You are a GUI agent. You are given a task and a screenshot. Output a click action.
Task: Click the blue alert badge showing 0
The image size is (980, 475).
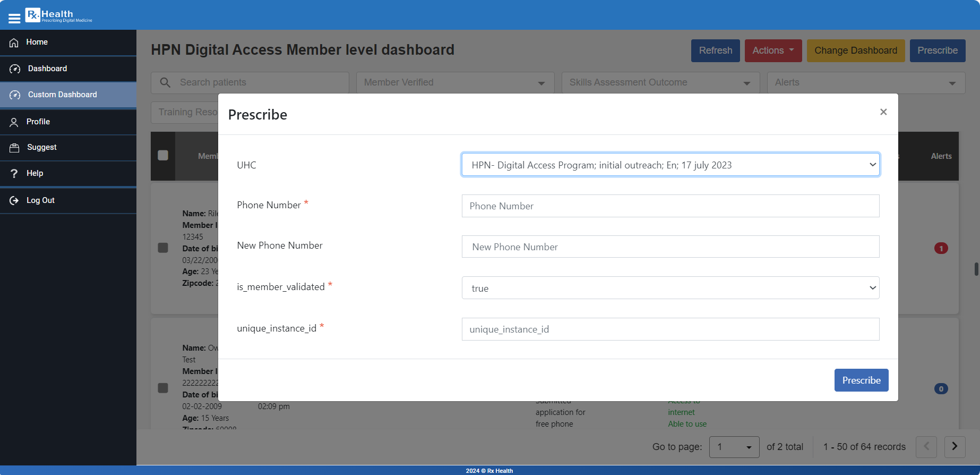coord(941,389)
